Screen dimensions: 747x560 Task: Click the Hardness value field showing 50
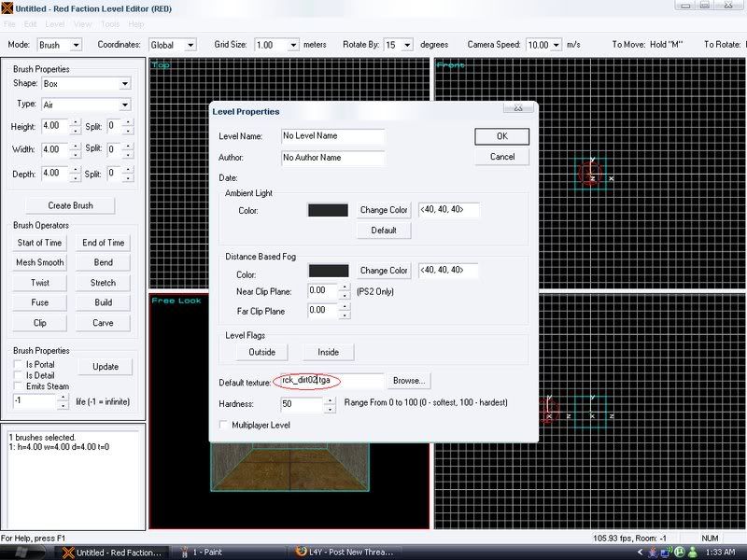pos(303,404)
